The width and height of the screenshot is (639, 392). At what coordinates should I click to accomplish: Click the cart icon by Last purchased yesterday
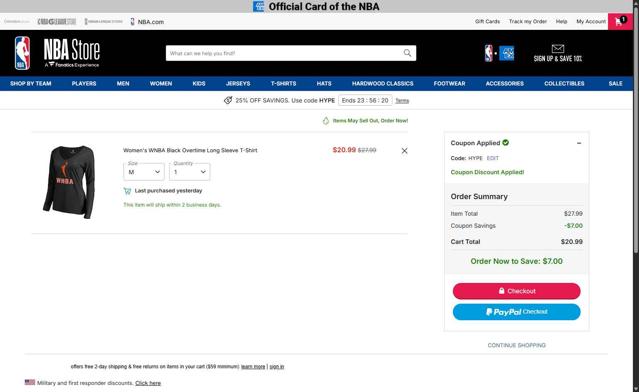127,191
